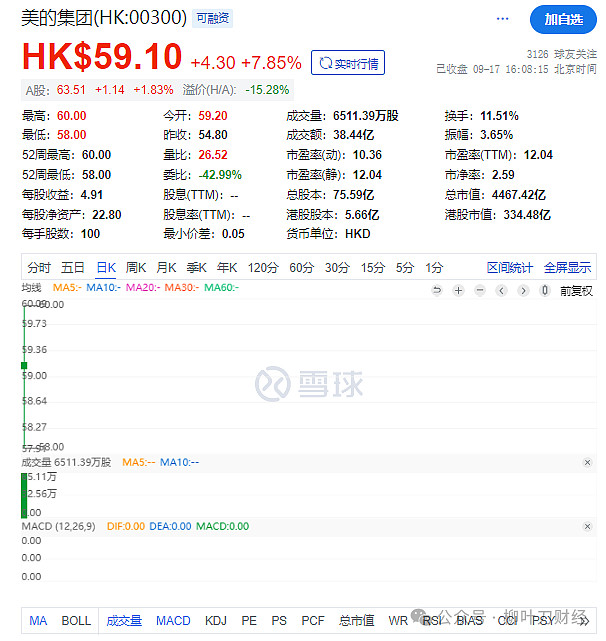Select the 年K chart tab

pos(227,268)
